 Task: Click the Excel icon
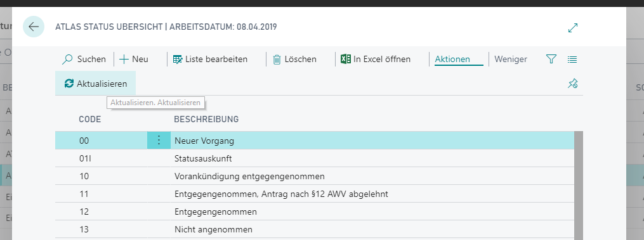point(345,59)
